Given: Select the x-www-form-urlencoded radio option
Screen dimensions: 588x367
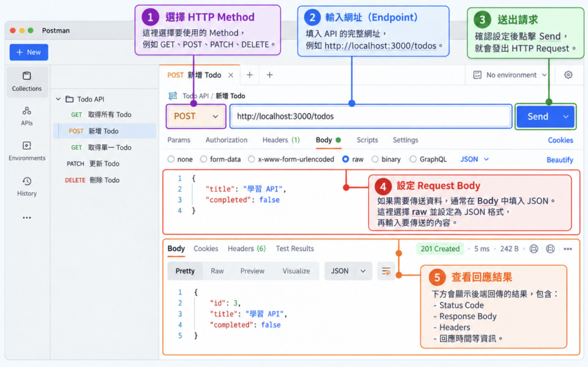Looking at the screenshot, I should pyautogui.click(x=252, y=160).
